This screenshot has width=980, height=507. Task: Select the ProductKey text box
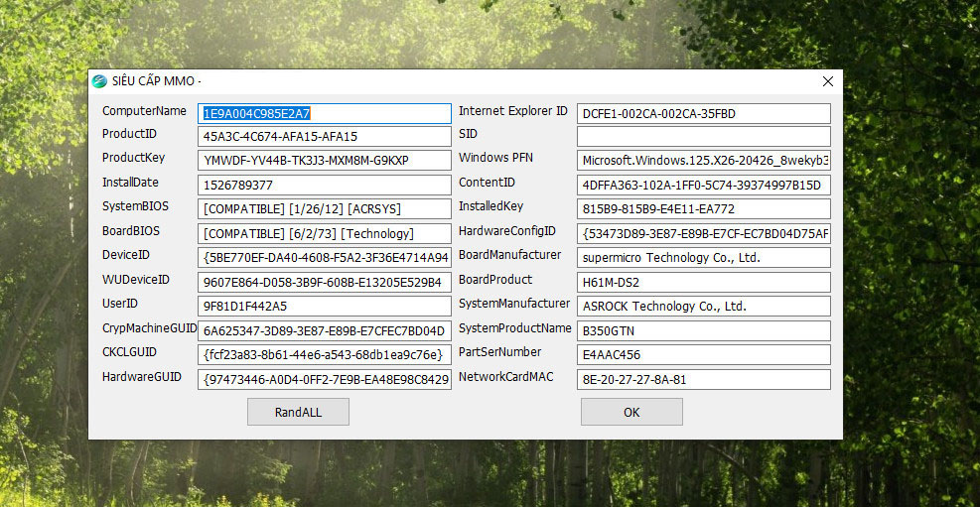(325, 161)
